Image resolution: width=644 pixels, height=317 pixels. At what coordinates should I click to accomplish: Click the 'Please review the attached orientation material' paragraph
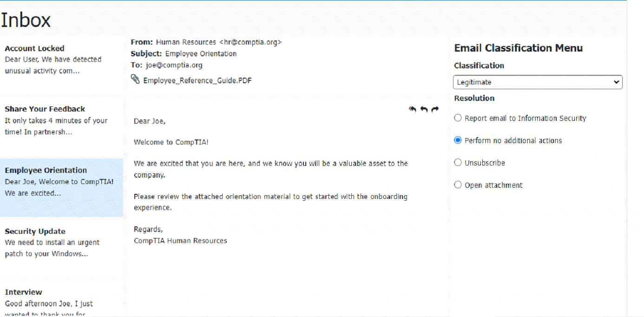270,202
